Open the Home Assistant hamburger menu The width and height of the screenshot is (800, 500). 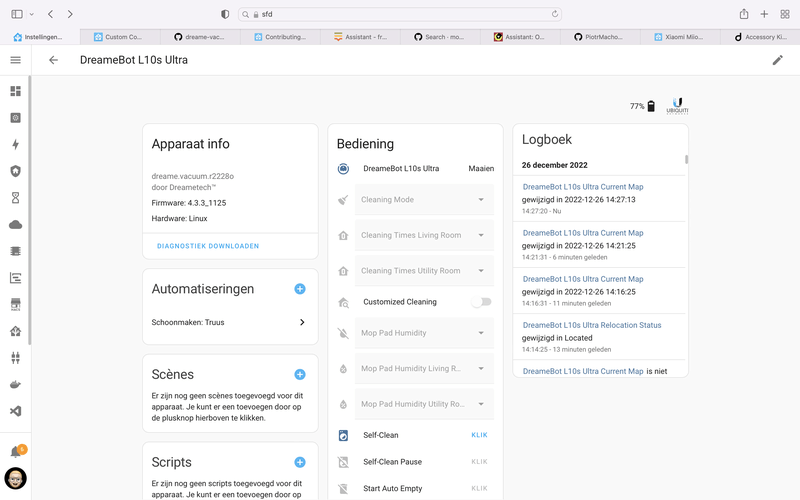point(15,60)
